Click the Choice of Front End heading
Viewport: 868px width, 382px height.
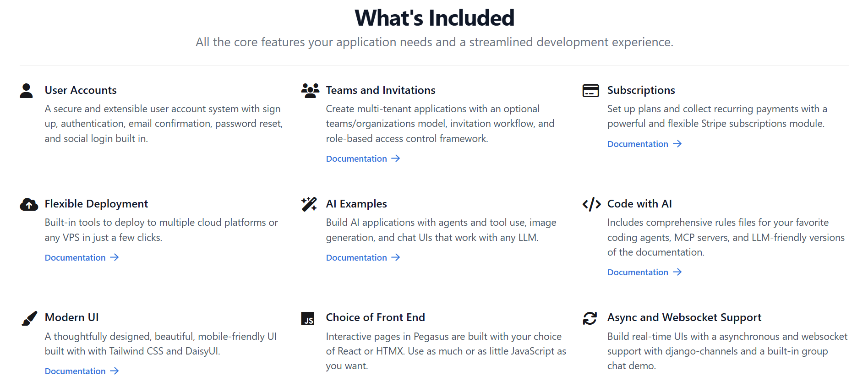[x=375, y=317]
